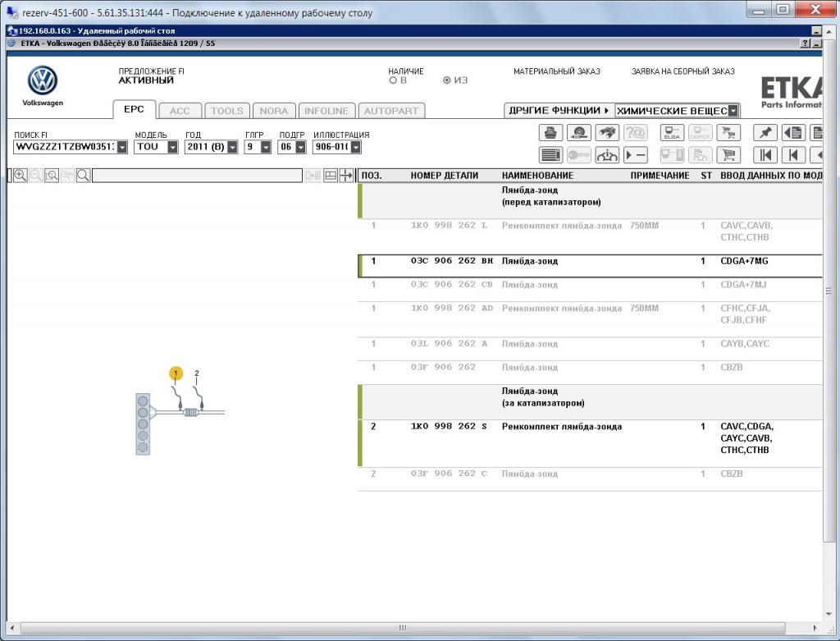The width and height of the screenshot is (840, 641).
Task: Click the wheel service icon button
Action: [x=578, y=132]
